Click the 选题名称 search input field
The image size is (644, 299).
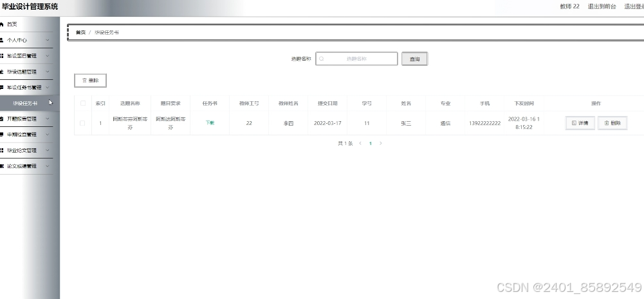click(356, 59)
